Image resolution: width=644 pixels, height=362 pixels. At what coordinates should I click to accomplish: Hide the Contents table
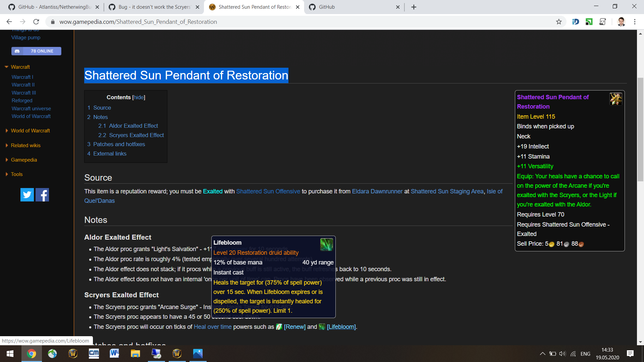[x=139, y=97]
